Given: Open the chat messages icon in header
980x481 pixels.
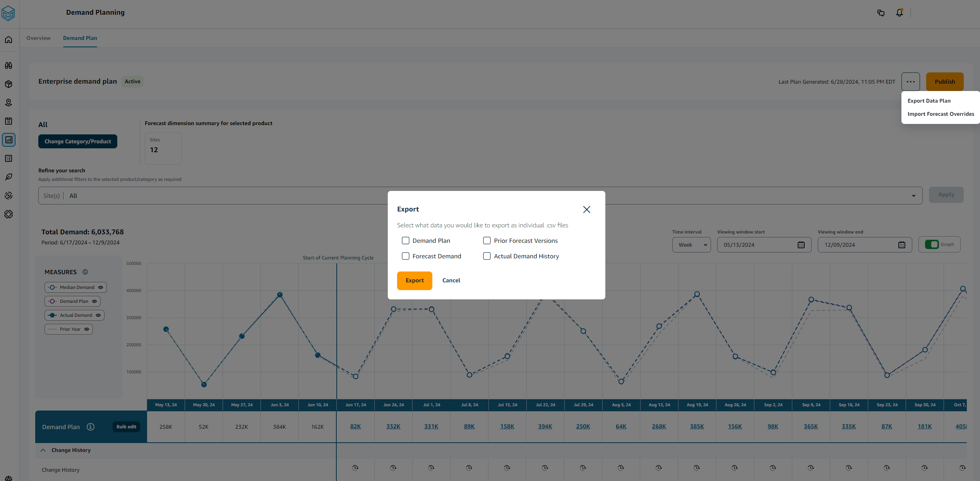Looking at the screenshot, I should click(x=881, y=13).
